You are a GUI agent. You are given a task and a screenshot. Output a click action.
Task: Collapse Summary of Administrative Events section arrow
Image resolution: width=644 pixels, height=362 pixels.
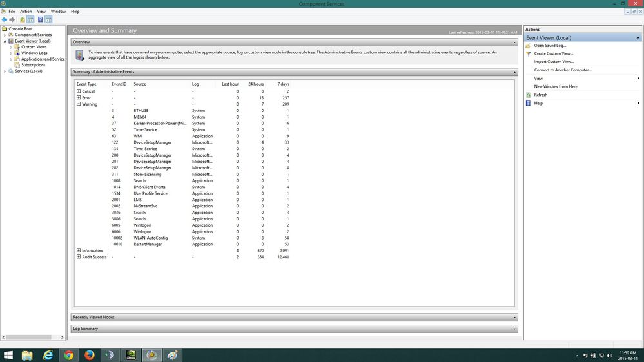click(x=514, y=72)
